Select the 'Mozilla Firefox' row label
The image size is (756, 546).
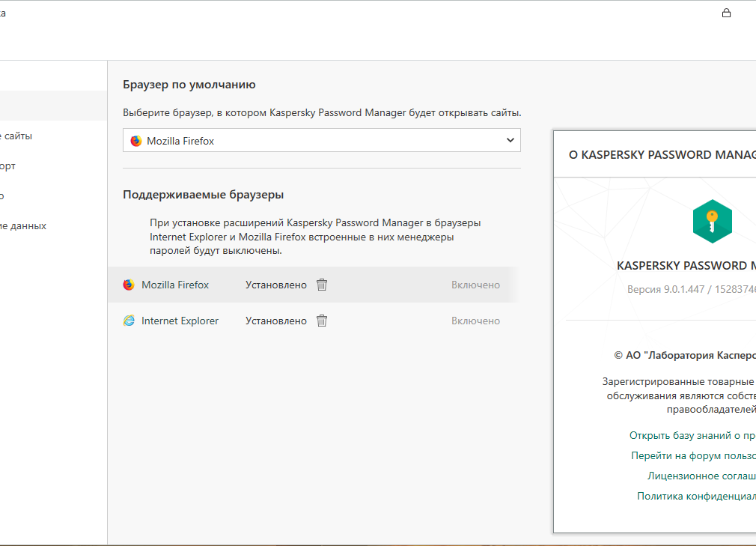pyautogui.click(x=175, y=285)
